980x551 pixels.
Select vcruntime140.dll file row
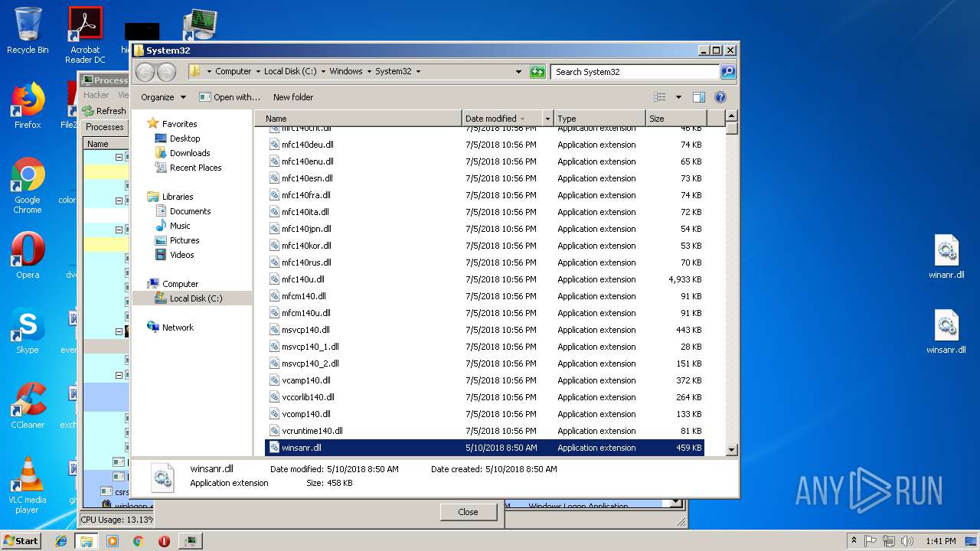485,431
